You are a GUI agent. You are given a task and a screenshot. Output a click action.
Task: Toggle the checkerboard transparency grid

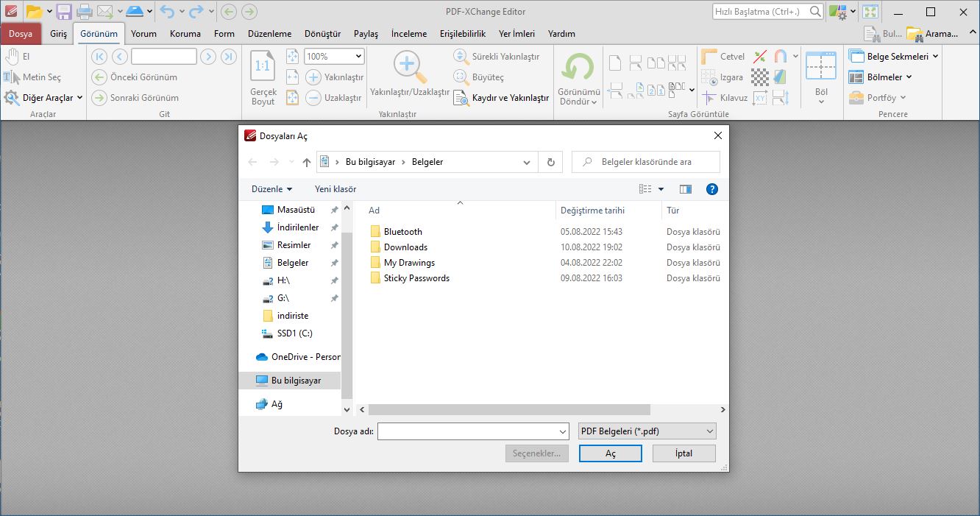point(760,77)
